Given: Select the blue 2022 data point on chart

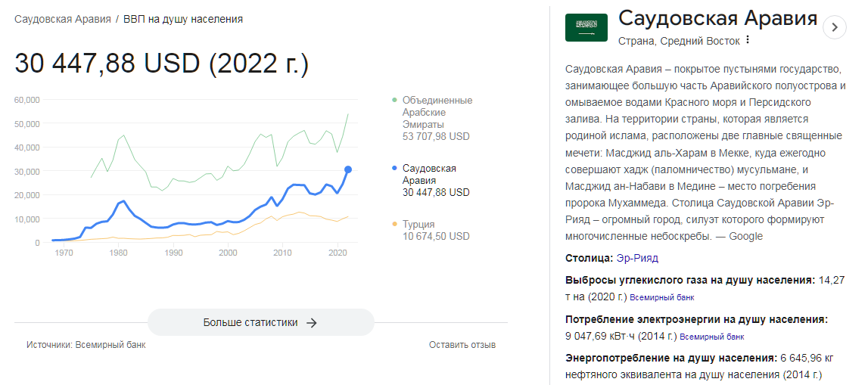Looking at the screenshot, I should tap(348, 169).
